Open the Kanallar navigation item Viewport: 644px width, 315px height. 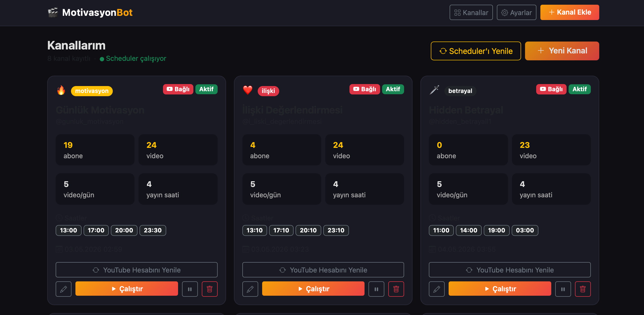point(471,13)
